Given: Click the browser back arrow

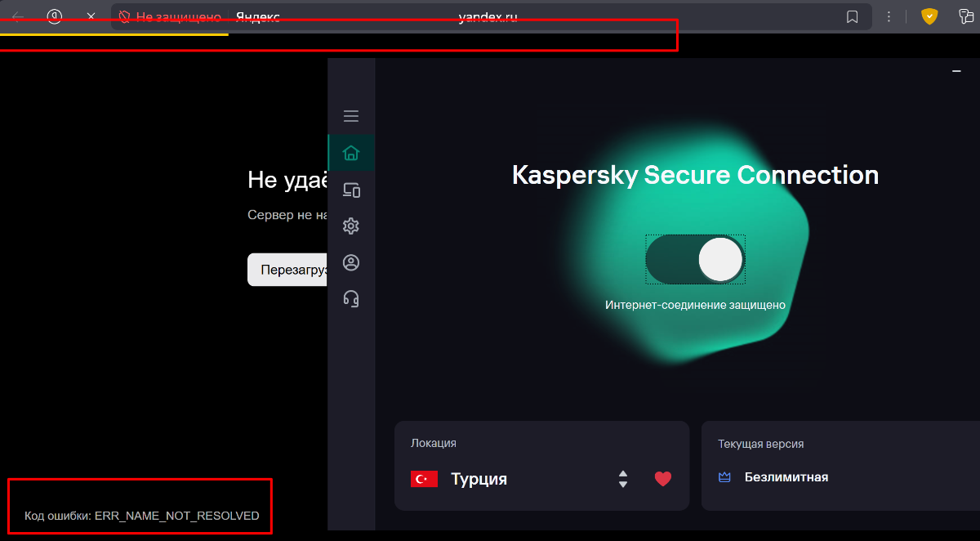Looking at the screenshot, I should (18, 16).
